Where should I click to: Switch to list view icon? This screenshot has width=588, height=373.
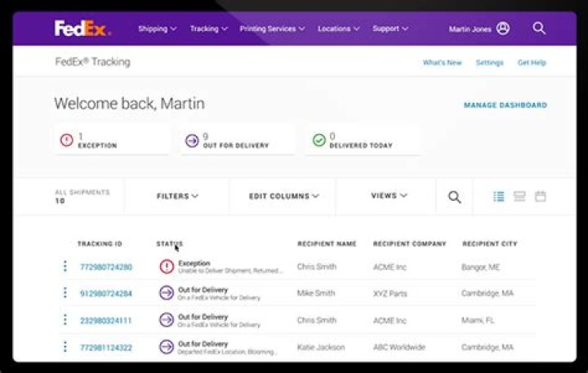point(499,196)
